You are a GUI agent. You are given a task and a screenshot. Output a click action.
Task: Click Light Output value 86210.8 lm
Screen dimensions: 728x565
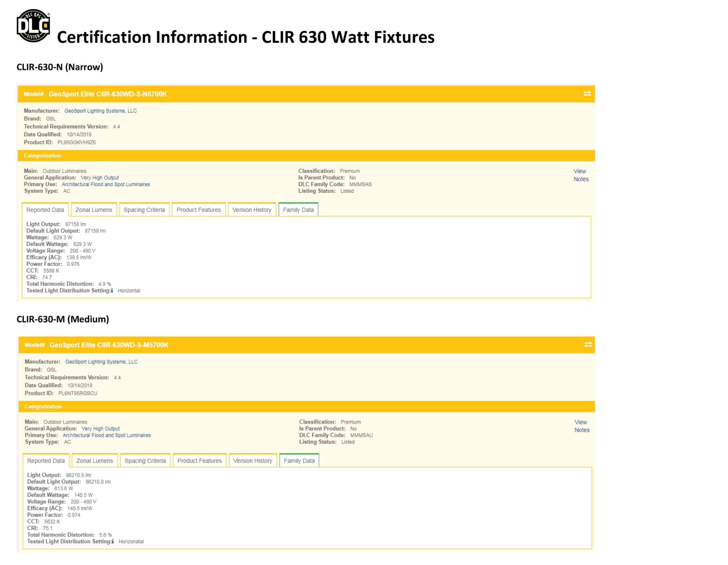tap(78, 475)
